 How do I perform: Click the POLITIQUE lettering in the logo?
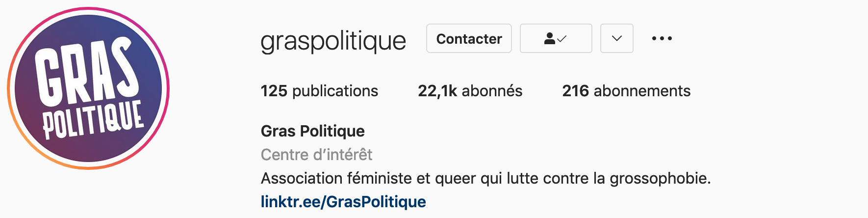(x=93, y=120)
